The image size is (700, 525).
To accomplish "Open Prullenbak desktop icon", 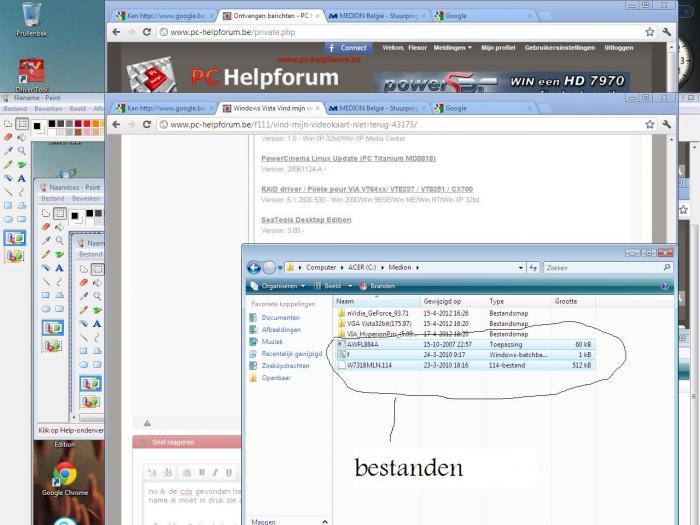I will tap(31, 20).
